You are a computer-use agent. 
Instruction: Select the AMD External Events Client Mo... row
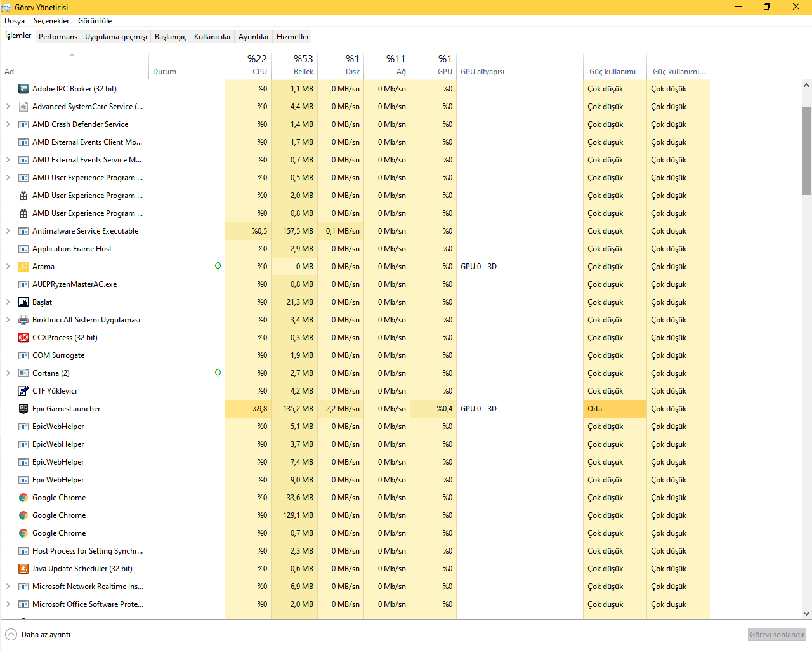[355, 142]
